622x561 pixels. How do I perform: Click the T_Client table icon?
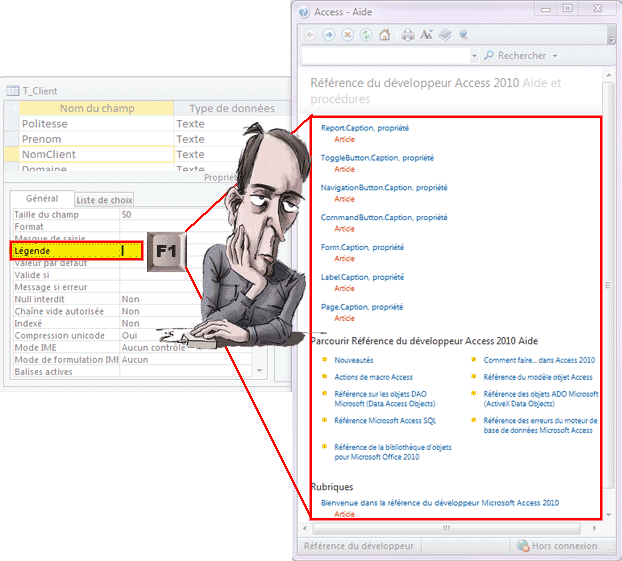point(12,91)
